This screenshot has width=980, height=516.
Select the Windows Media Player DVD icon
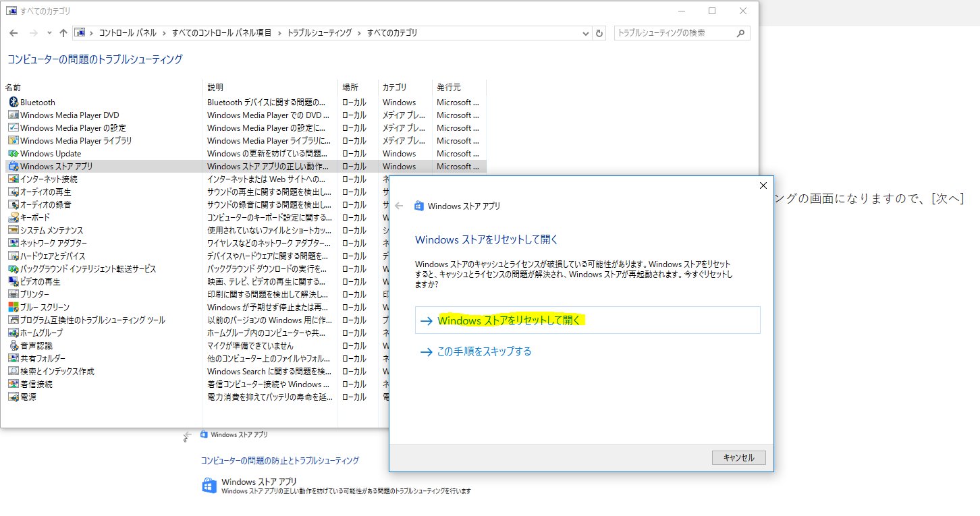point(15,115)
